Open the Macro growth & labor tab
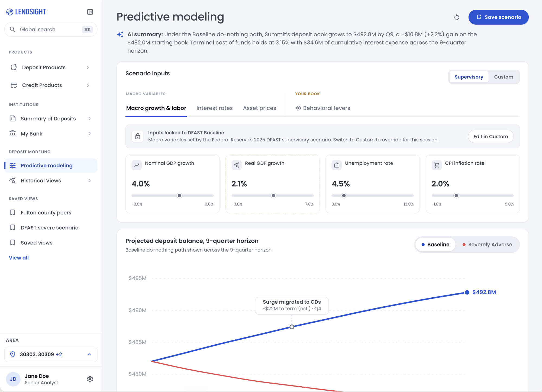 156,108
